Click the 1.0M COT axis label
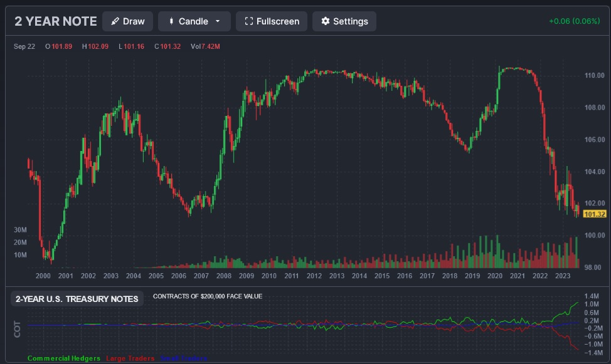The width and height of the screenshot is (611, 364). [x=592, y=304]
